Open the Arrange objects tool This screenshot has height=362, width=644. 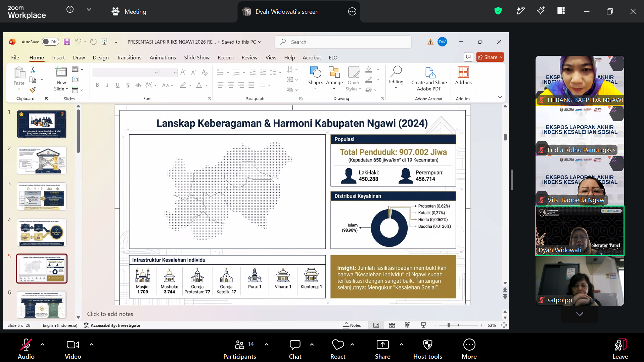click(x=334, y=78)
